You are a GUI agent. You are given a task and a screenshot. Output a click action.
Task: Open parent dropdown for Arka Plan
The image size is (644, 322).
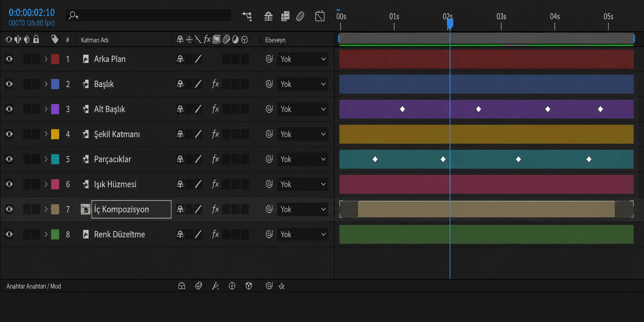pos(303,59)
